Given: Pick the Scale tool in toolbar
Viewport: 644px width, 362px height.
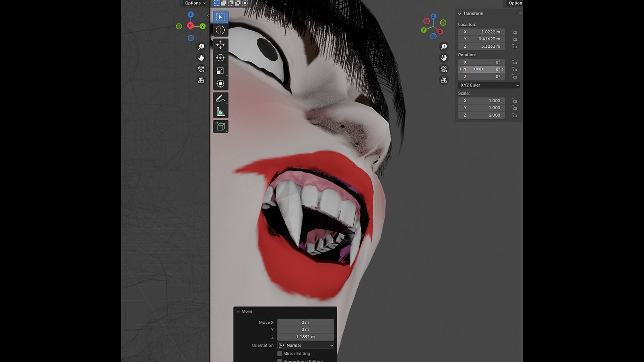Looking at the screenshot, I should 220,71.
